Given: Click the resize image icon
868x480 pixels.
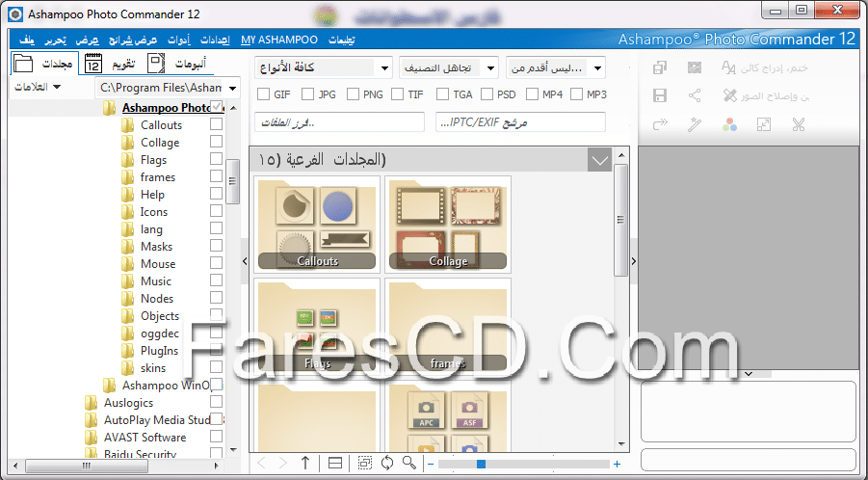Looking at the screenshot, I should [763, 124].
